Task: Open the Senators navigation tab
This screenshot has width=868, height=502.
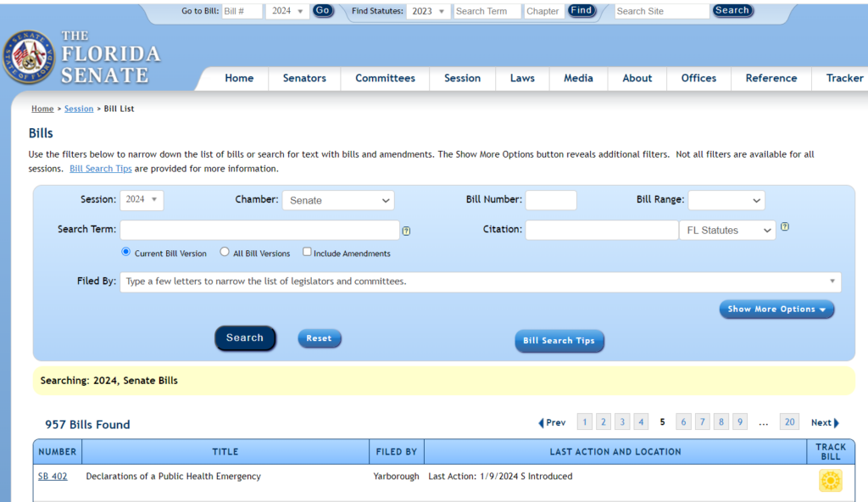Action: pos(304,78)
